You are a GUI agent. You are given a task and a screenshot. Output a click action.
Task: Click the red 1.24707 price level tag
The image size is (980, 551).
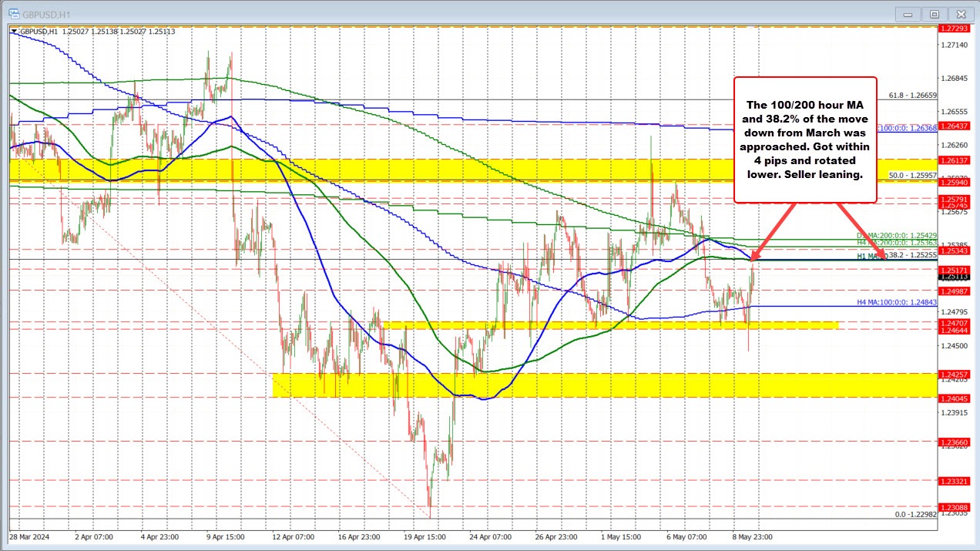pyautogui.click(x=954, y=323)
